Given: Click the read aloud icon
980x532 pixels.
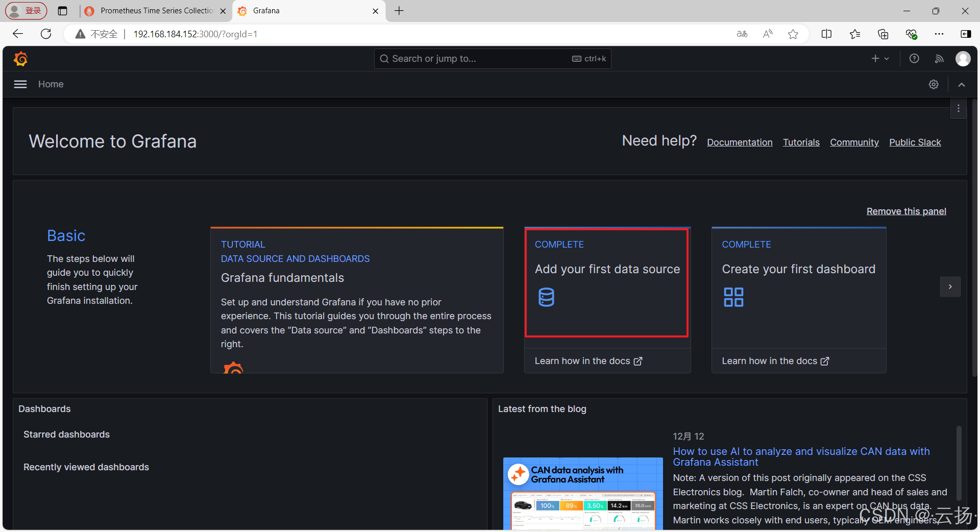Looking at the screenshot, I should pos(768,34).
